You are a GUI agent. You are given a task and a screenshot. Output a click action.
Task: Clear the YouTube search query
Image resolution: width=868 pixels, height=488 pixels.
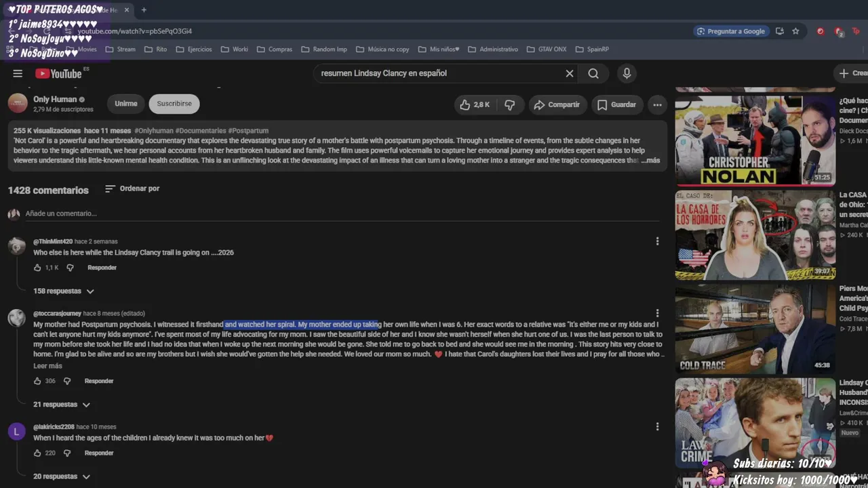570,73
